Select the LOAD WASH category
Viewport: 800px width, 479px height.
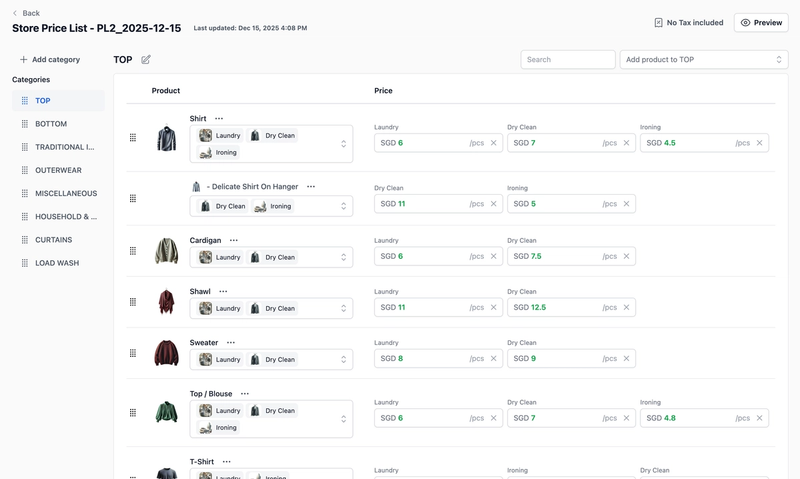pos(58,263)
